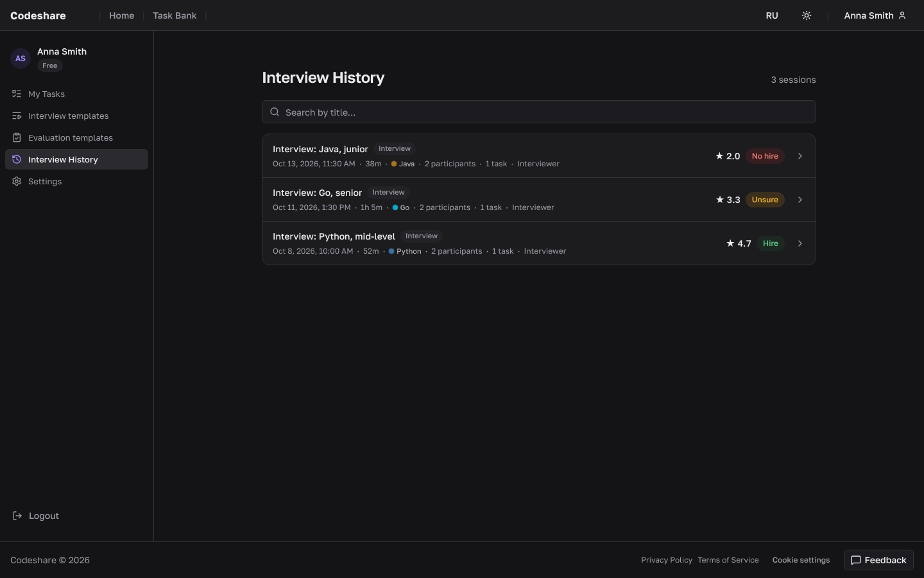This screenshot has height=578, width=924.
Task: Click the user profile icon beside Anna Smith
Action: pos(902,15)
